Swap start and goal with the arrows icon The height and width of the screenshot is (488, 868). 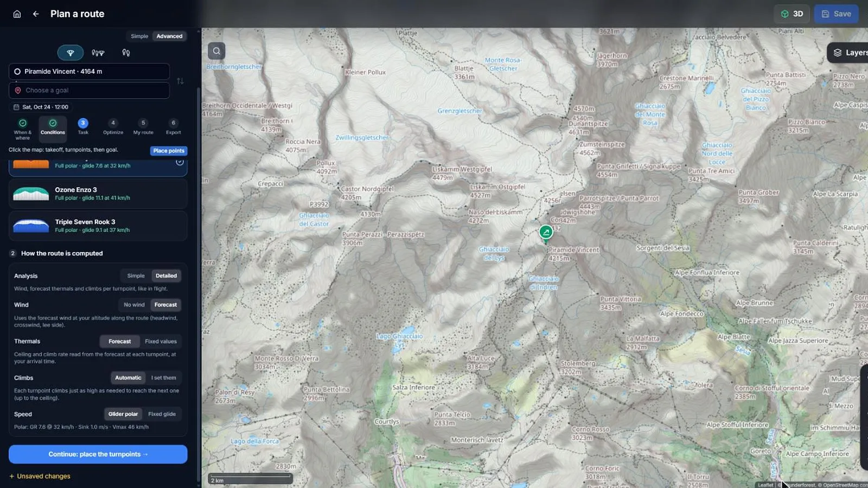point(180,81)
